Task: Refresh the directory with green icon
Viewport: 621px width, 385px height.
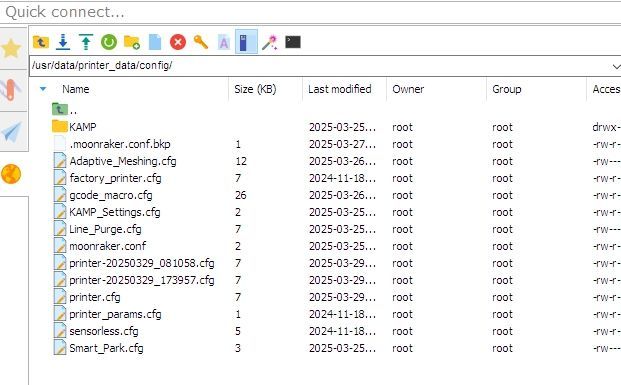Action: [109, 42]
